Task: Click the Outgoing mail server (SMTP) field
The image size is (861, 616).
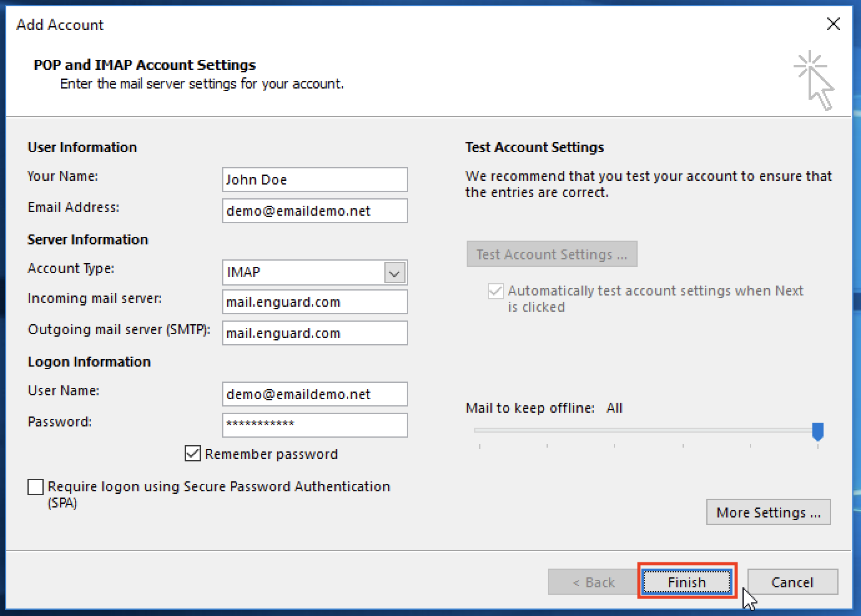Action: tap(315, 333)
